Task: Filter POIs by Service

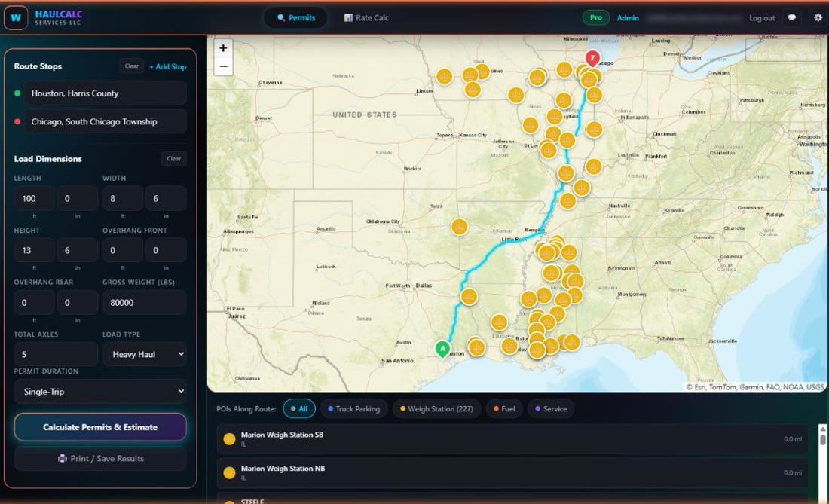Action: [x=551, y=409]
